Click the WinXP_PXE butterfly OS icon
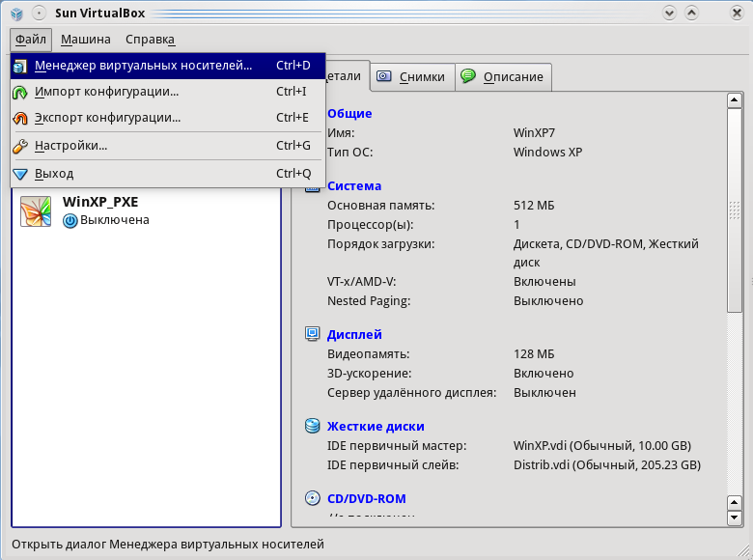Image resolution: width=753 pixels, height=560 pixels. [x=36, y=210]
